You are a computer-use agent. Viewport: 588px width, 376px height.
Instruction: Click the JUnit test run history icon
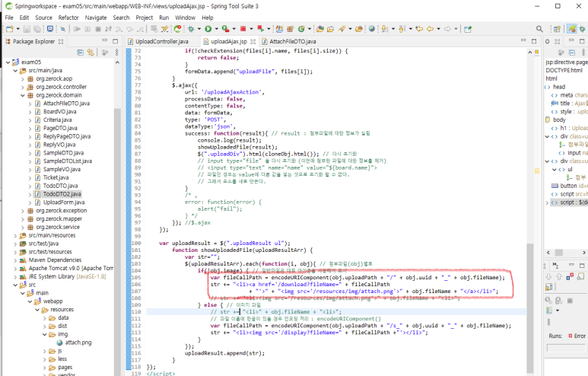point(549,311)
